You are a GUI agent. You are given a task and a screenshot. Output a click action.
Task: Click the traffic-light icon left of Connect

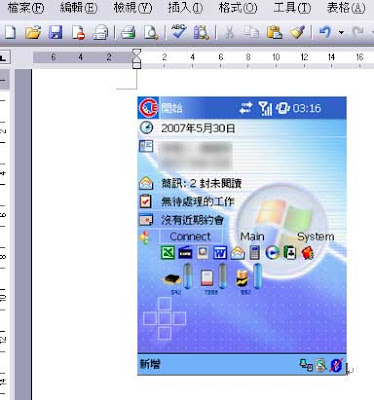click(x=146, y=238)
